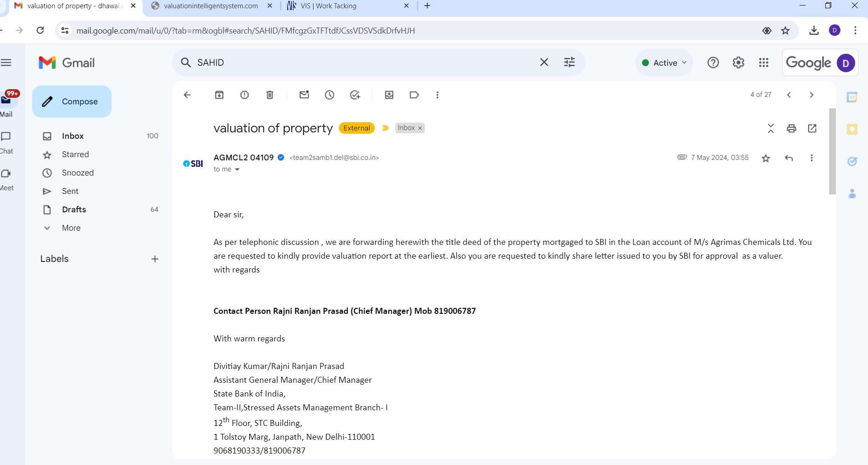This screenshot has width=868, height=465.
Task: Open toolbar More options menu
Action: click(x=437, y=95)
